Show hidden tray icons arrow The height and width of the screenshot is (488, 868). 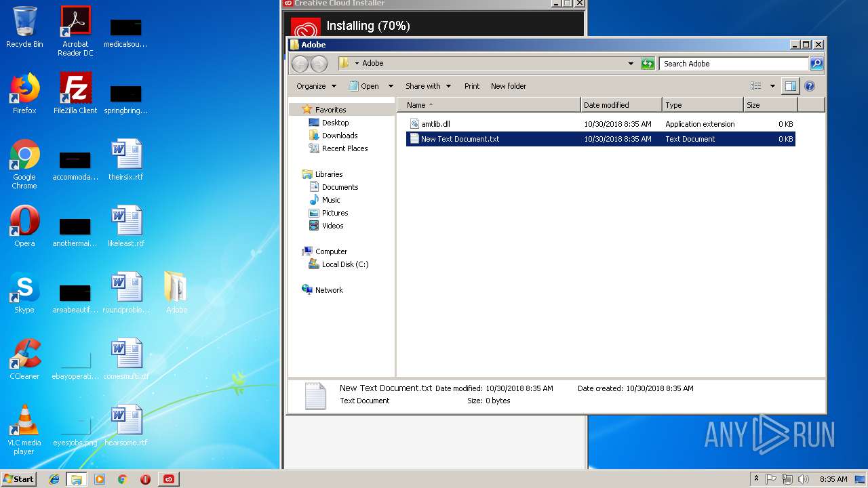coord(756,479)
